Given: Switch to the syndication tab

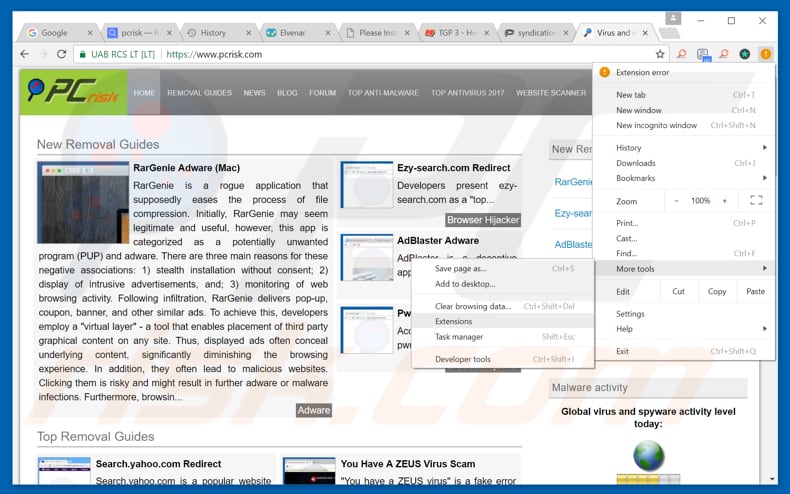Looking at the screenshot, I should (536, 33).
